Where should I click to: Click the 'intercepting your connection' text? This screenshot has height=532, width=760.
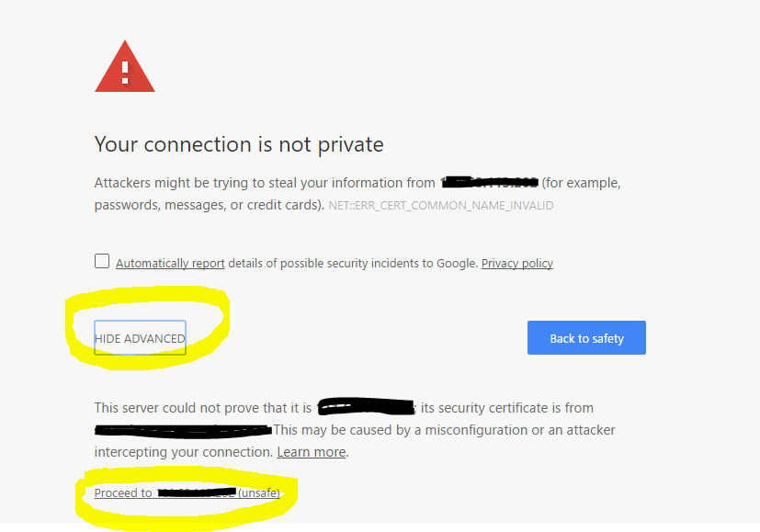[183, 452]
